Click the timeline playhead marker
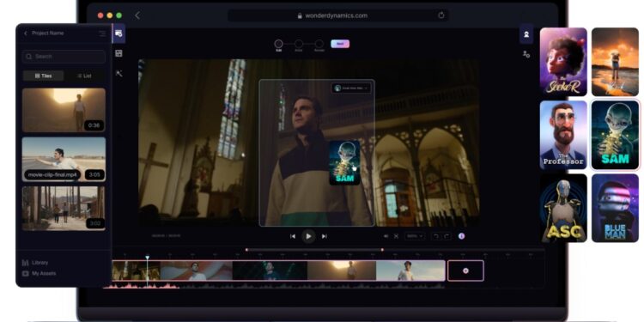The width and height of the screenshot is (644, 322). [x=147, y=258]
